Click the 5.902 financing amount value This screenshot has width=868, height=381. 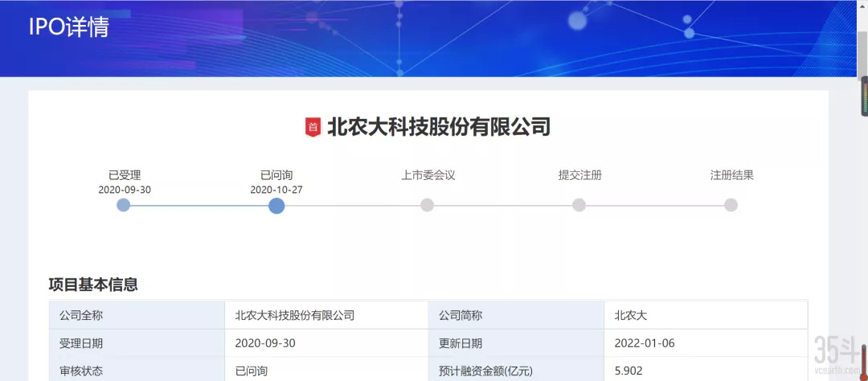628,371
